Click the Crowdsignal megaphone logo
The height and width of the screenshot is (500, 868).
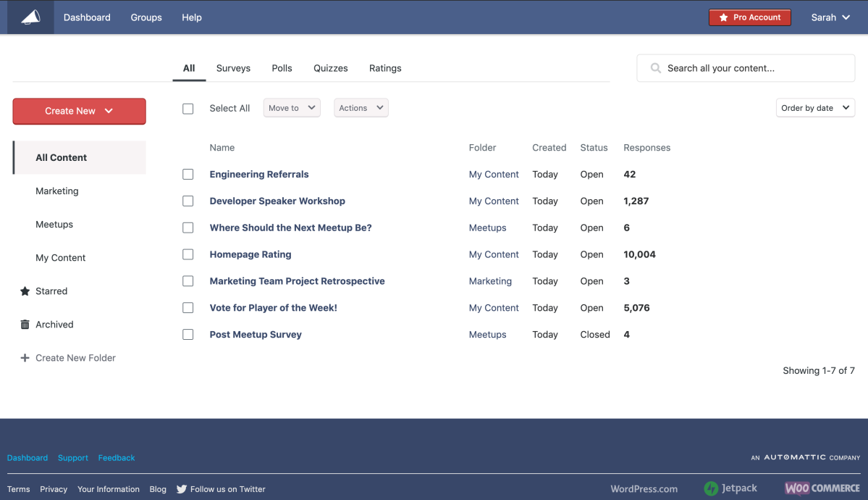point(30,17)
